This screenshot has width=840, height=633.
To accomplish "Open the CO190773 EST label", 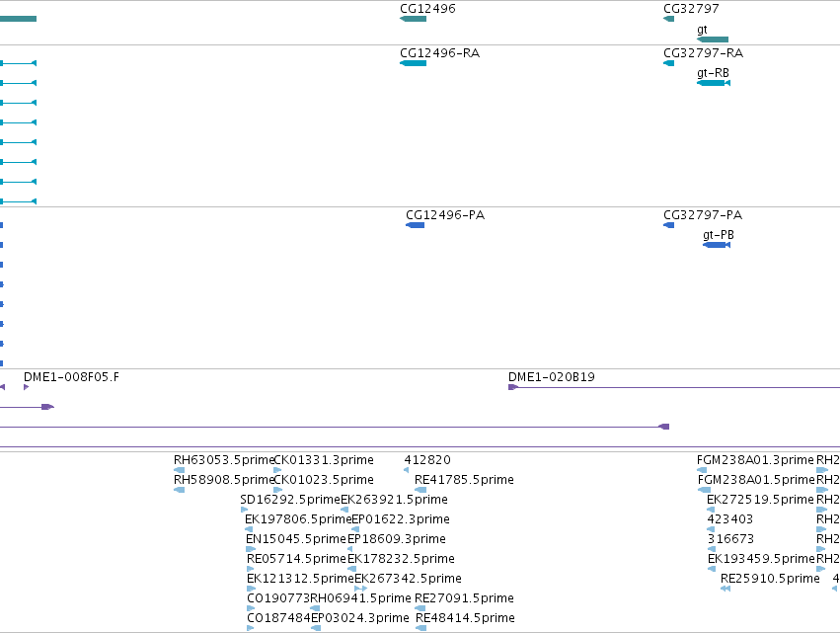I will coord(278,598).
